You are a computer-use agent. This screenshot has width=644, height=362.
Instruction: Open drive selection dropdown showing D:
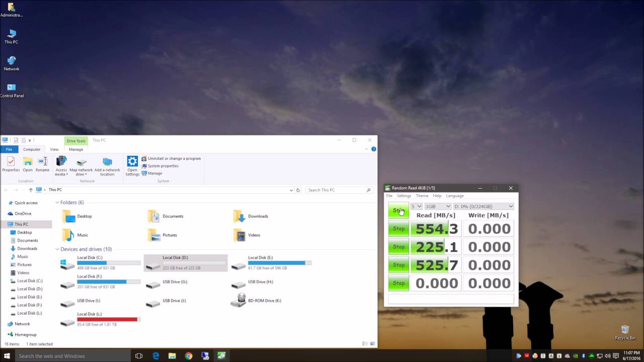pyautogui.click(x=484, y=206)
